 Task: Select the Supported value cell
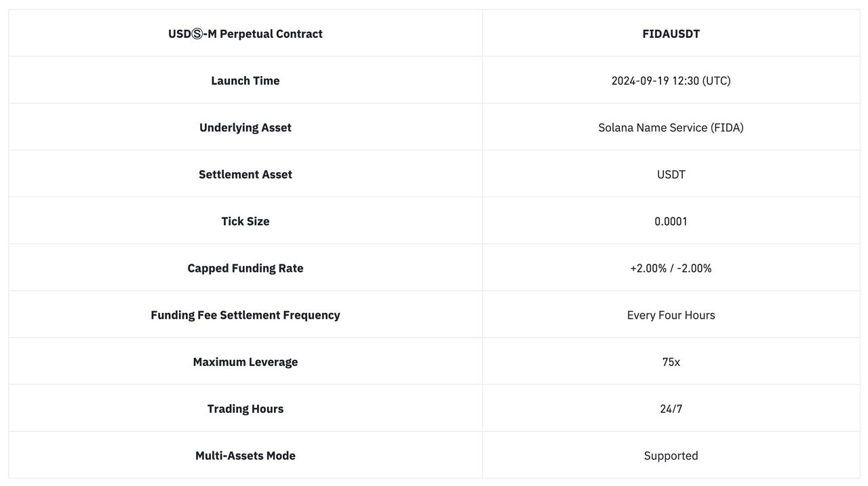click(x=671, y=455)
